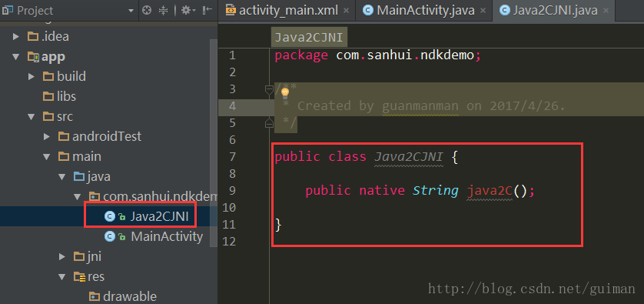The image size is (644, 304).
Task: Select the java source root folder icon
Action: tap(79, 177)
